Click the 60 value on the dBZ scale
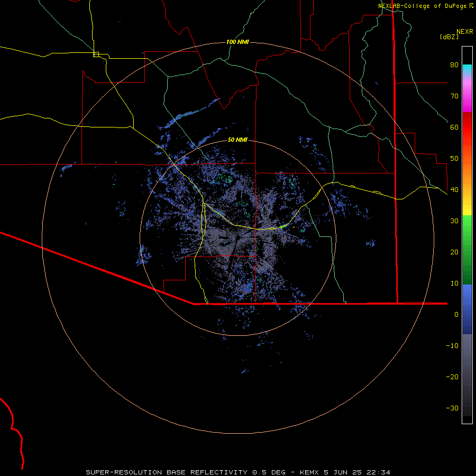This screenshot has width=476, height=476. pos(454,127)
